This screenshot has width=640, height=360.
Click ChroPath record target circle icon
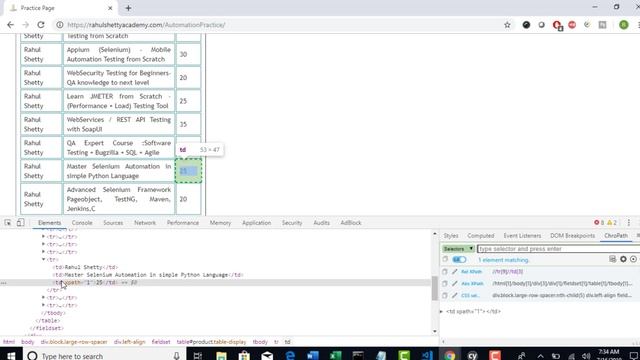pos(633,259)
